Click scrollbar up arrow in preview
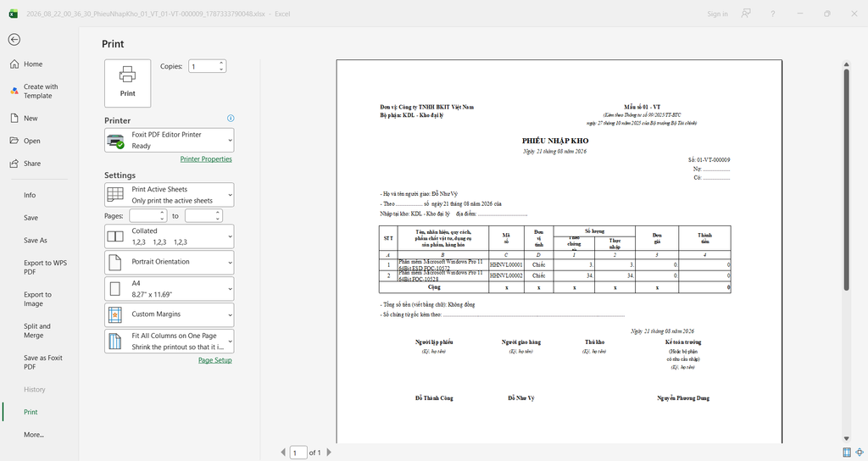 (847, 64)
